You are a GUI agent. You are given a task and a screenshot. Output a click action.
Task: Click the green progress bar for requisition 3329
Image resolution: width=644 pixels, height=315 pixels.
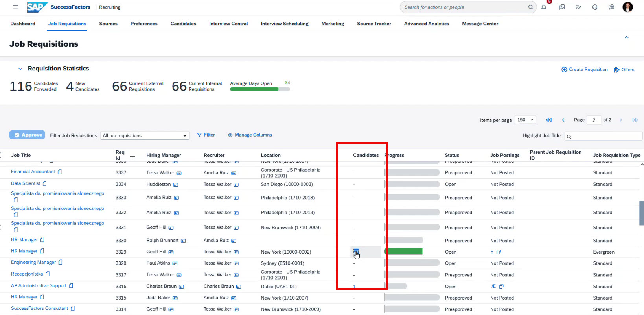pyautogui.click(x=403, y=252)
